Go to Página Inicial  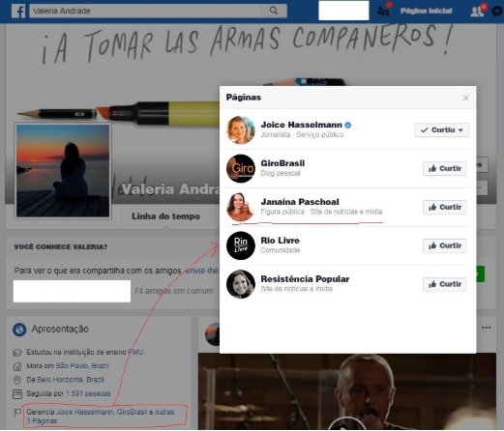pyautogui.click(x=426, y=11)
